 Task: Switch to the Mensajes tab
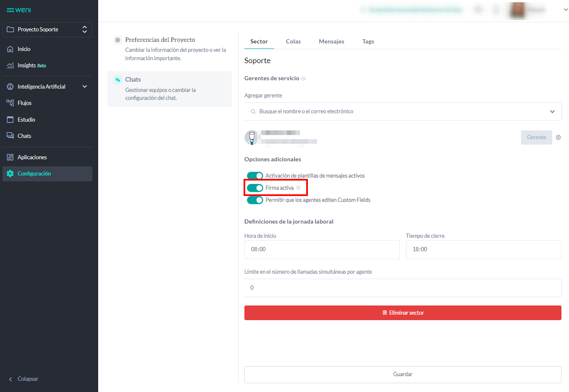point(331,41)
